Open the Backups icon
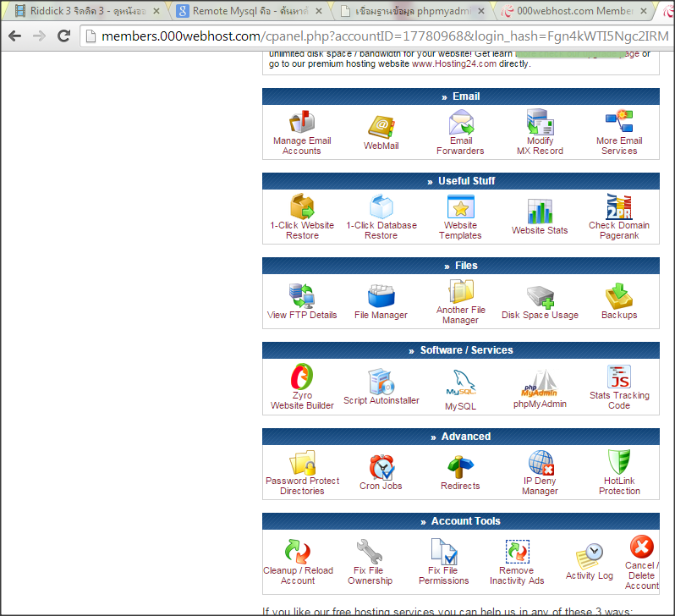Screen dimensions: 675x616 tap(619, 296)
